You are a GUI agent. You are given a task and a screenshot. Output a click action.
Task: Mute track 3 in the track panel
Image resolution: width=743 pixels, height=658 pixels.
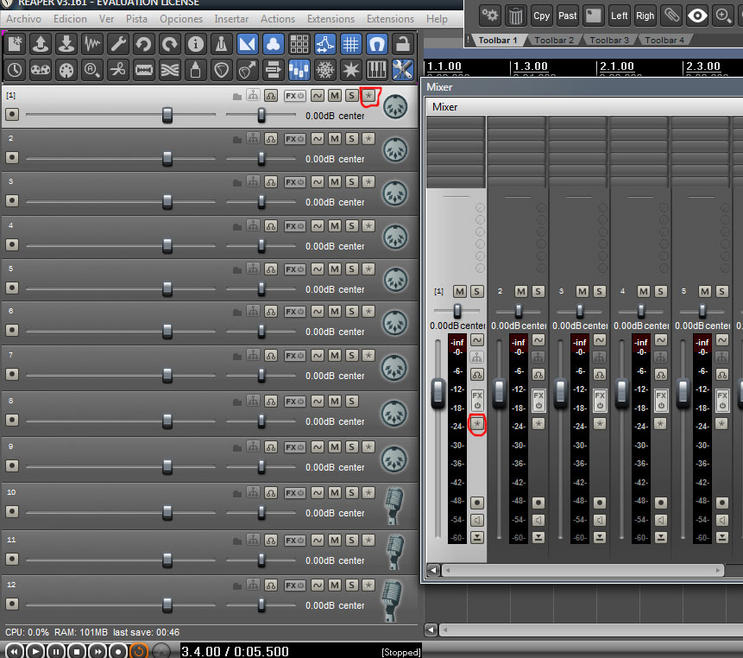(334, 181)
